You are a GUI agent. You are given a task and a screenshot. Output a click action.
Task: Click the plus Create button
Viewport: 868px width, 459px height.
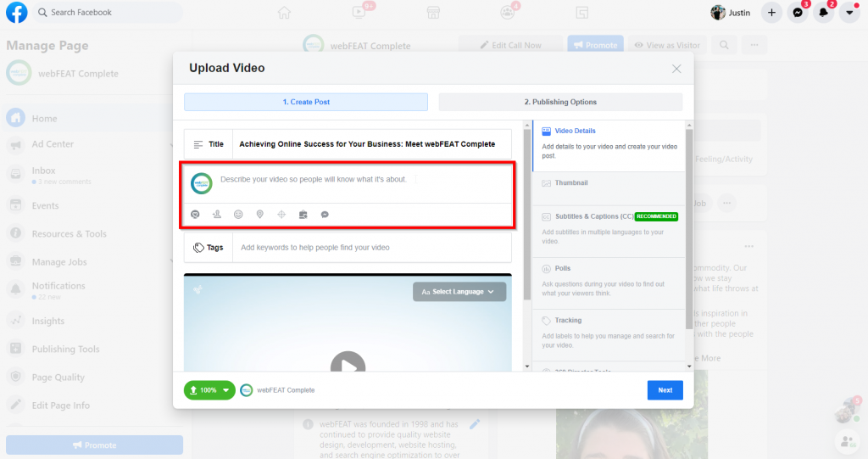pyautogui.click(x=771, y=12)
